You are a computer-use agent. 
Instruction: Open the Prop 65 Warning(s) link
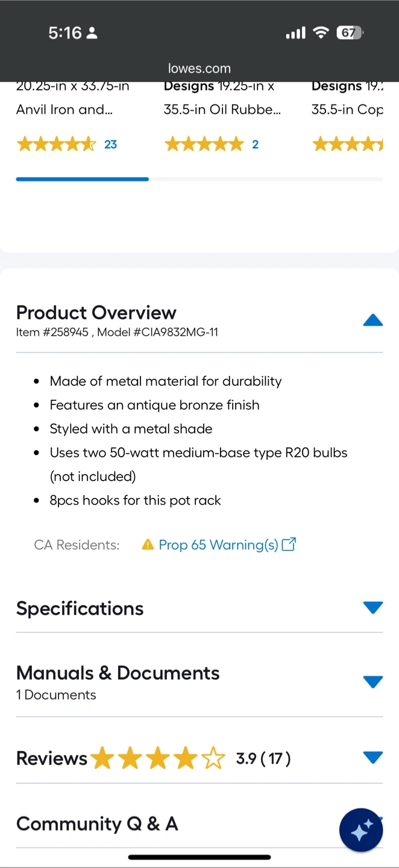point(218,545)
